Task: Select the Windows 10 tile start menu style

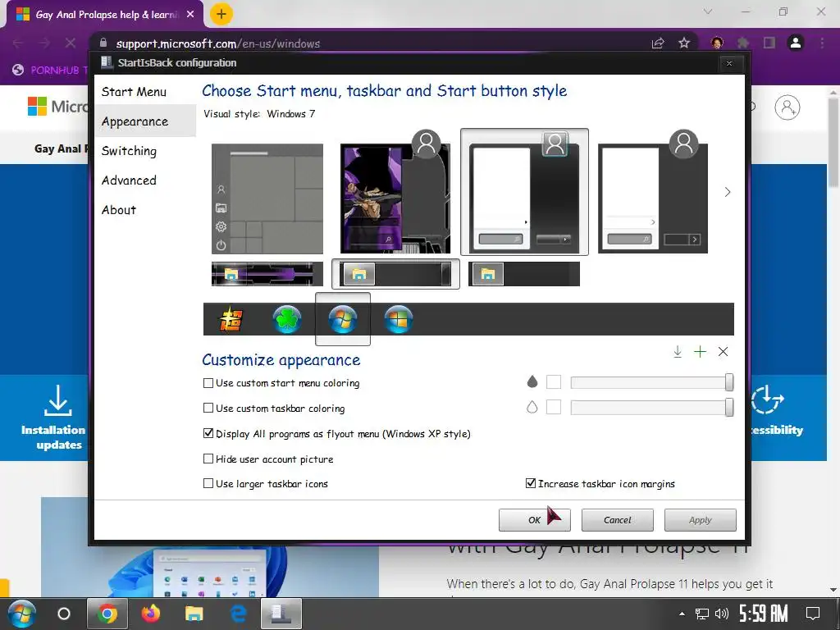Action: pyautogui.click(x=267, y=199)
